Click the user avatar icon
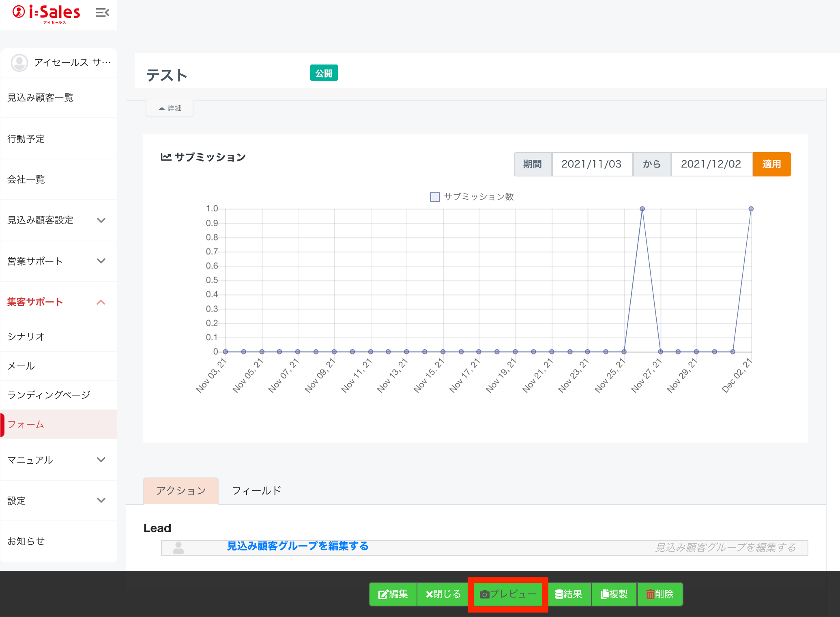This screenshot has height=617, width=840. point(19,62)
